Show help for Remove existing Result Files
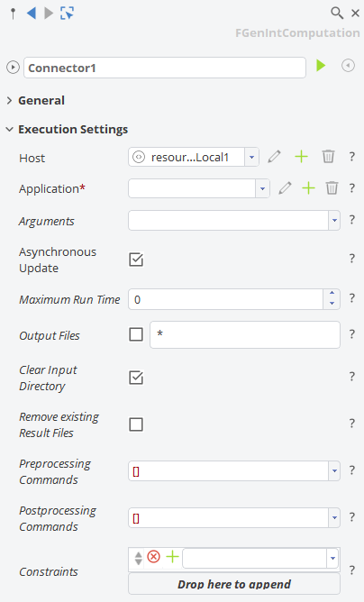364x602 pixels. point(351,424)
